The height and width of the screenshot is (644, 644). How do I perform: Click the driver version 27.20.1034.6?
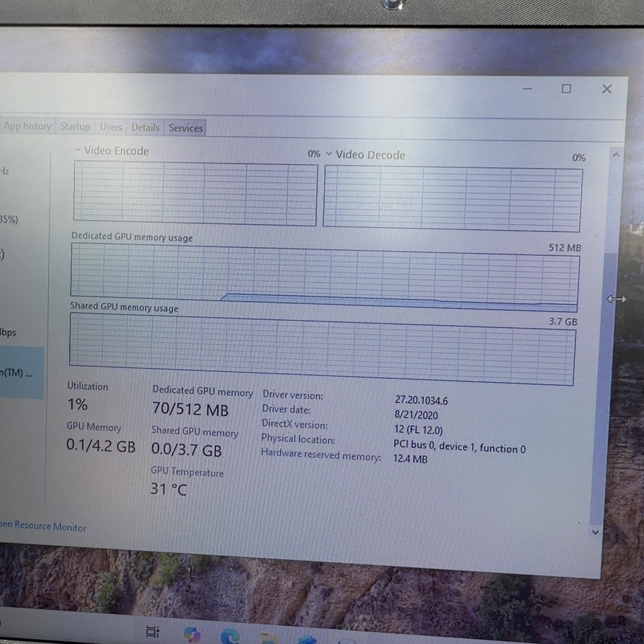[421, 400]
